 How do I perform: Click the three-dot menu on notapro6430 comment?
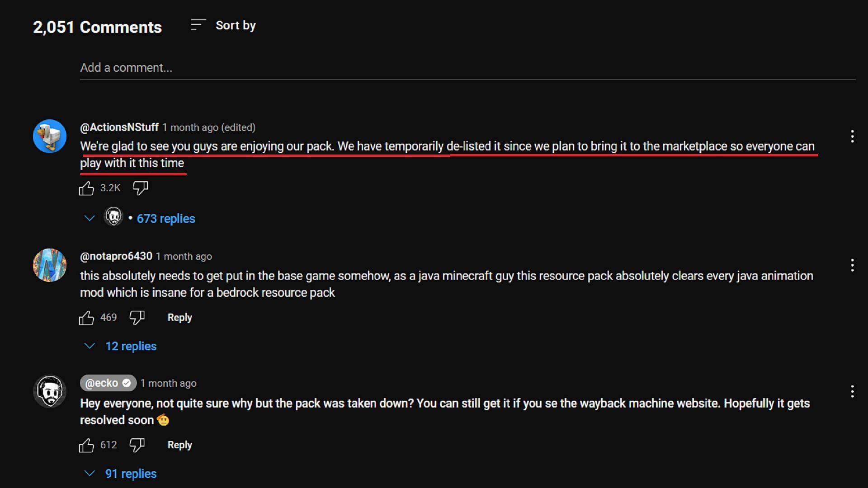pos(854,265)
